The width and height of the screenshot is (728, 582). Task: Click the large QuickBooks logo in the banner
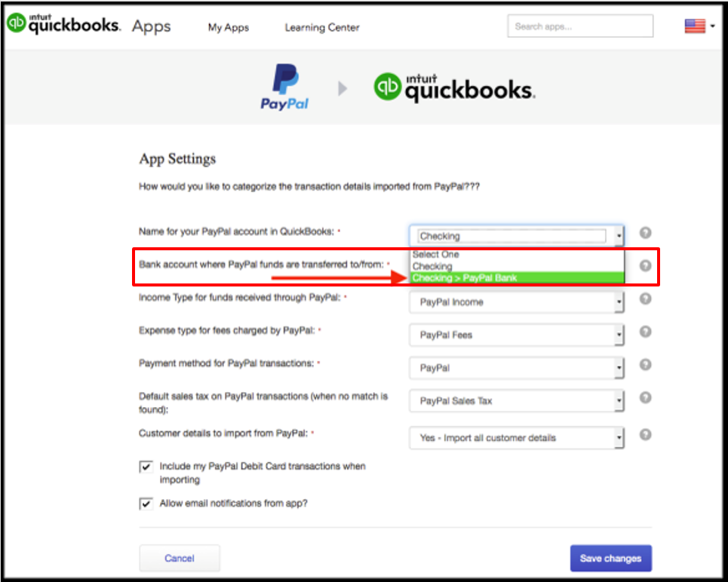(x=455, y=87)
